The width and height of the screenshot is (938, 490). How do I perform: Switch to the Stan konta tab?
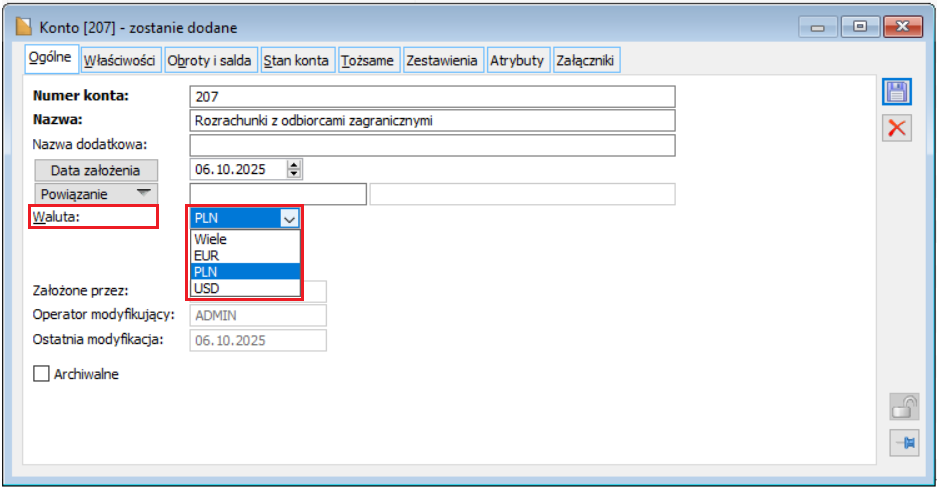coord(297,60)
